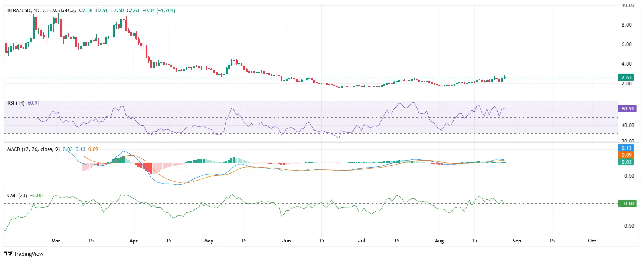Click the CMF (20) indicator legend
Image resolution: width=644 pixels, height=261 pixels.
pyautogui.click(x=17, y=195)
